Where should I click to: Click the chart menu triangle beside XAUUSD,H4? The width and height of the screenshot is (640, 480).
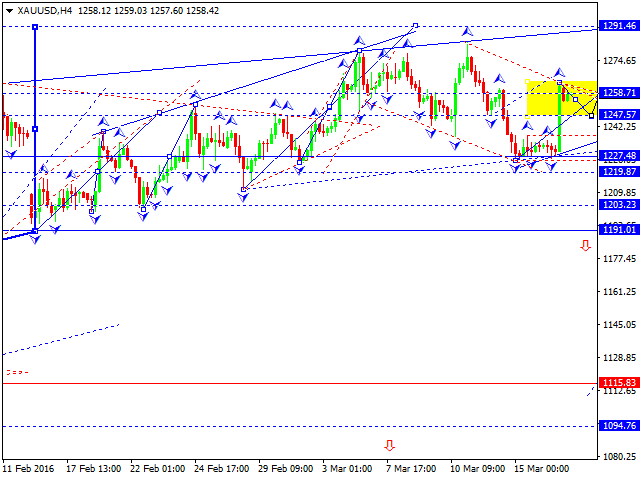[x=8, y=8]
